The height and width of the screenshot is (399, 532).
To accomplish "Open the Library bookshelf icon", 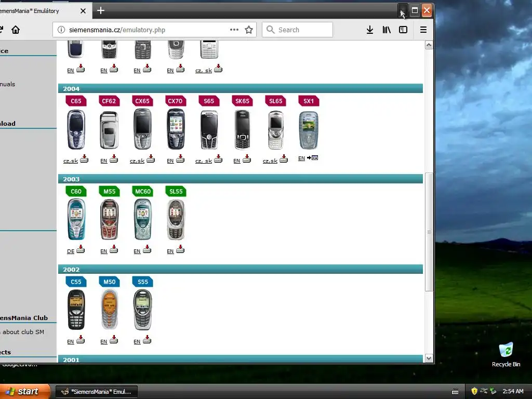I will [x=387, y=30].
